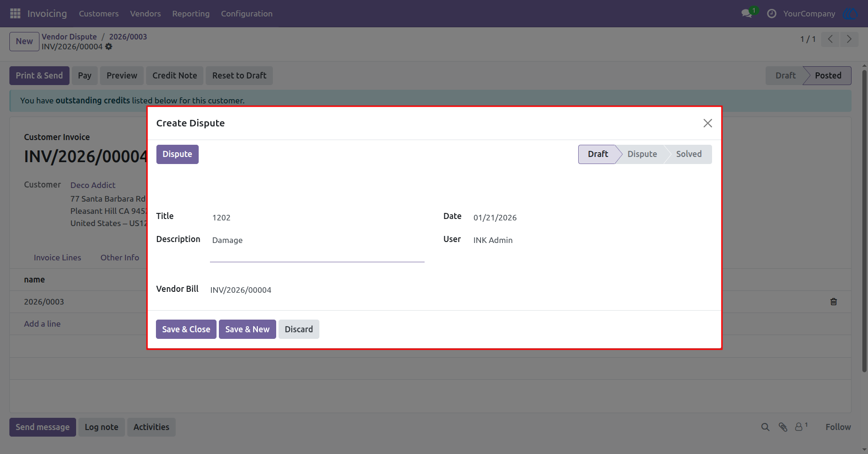Image resolution: width=868 pixels, height=454 pixels.
Task: Search chatter messages magnifier icon
Action: [x=765, y=427]
